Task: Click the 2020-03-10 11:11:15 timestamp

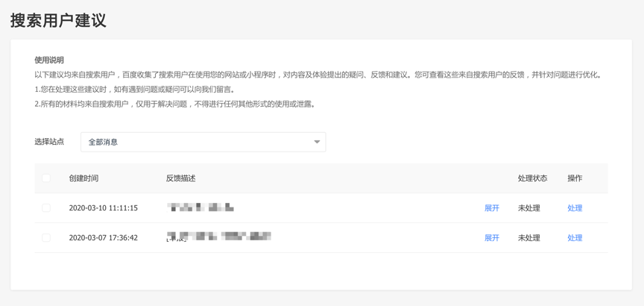Action: (x=103, y=208)
